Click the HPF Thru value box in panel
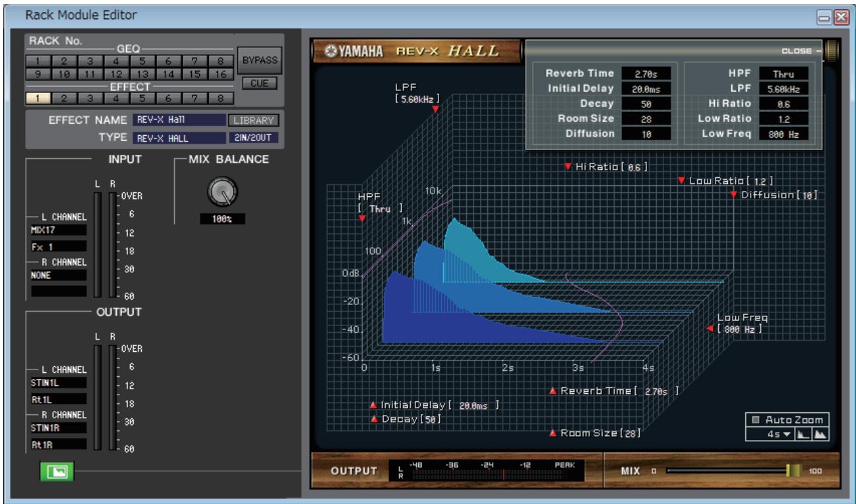Image resolution: width=856 pixels, height=504 pixels. pos(783,74)
